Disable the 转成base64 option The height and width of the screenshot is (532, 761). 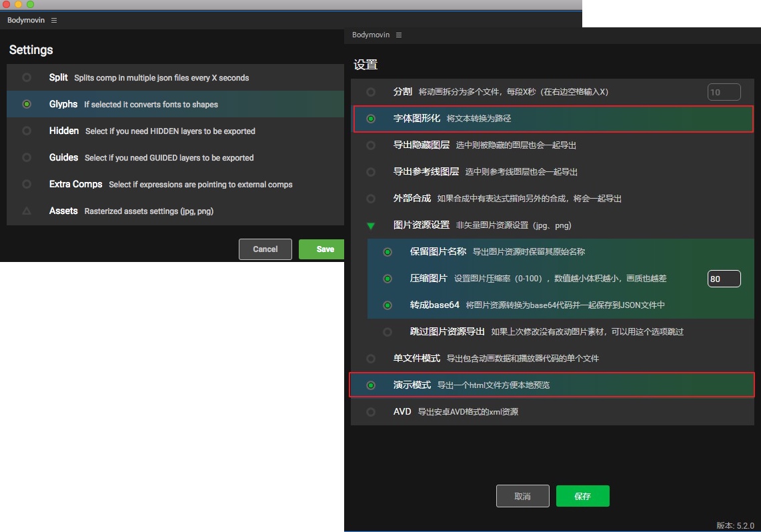(388, 305)
